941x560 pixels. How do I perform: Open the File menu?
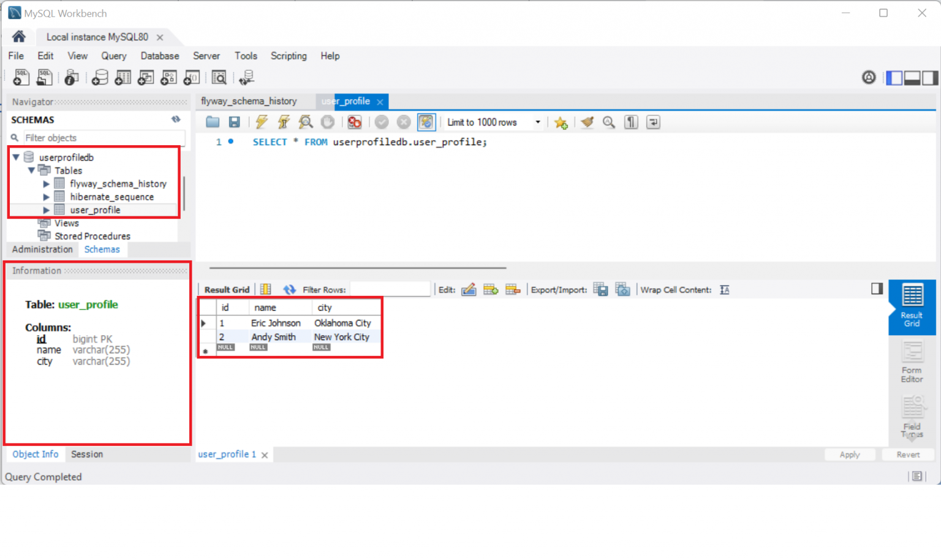tap(16, 56)
